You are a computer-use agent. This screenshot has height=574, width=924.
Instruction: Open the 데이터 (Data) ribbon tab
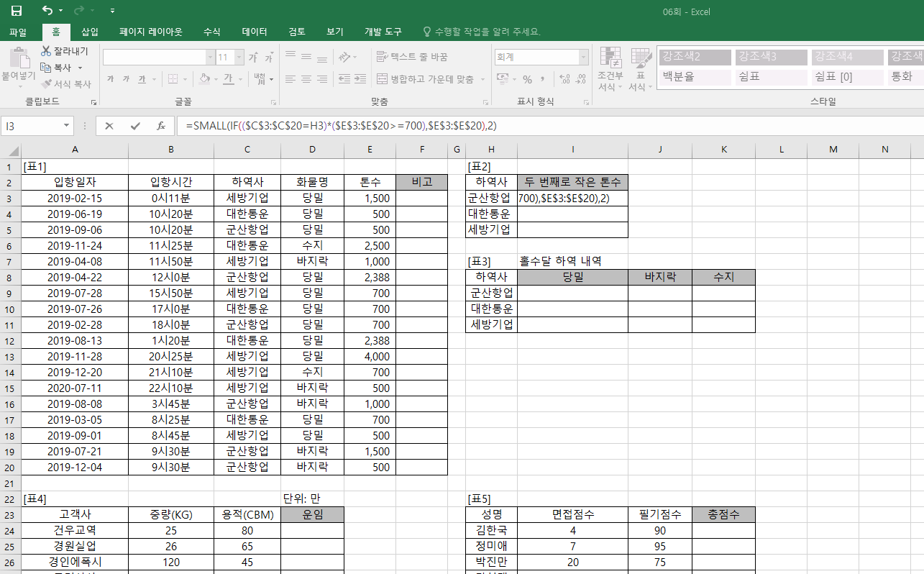(x=255, y=32)
